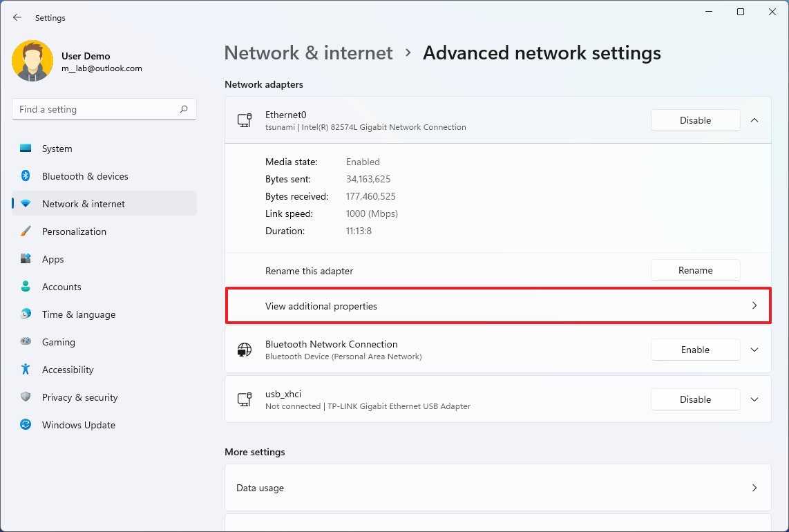Enable the Bluetooth Network Connection
The width and height of the screenshot is (789, 532).
[695, 350]
